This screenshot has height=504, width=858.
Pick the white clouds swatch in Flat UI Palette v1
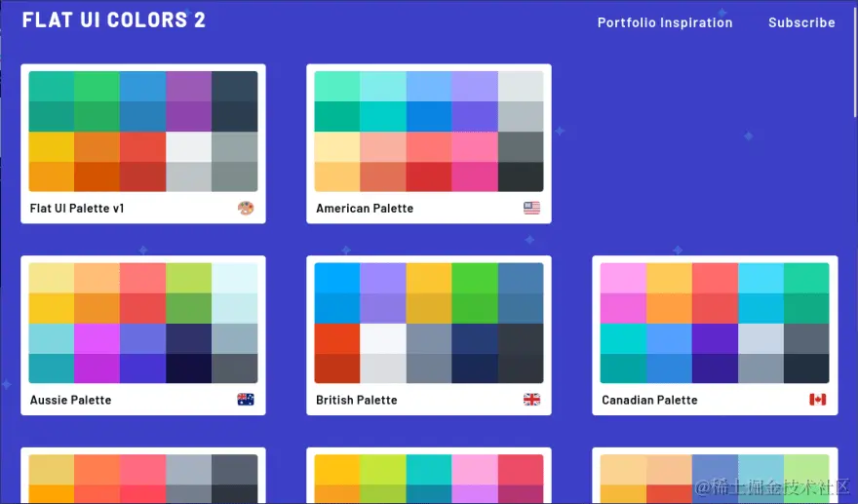click(x=189, y=146)
